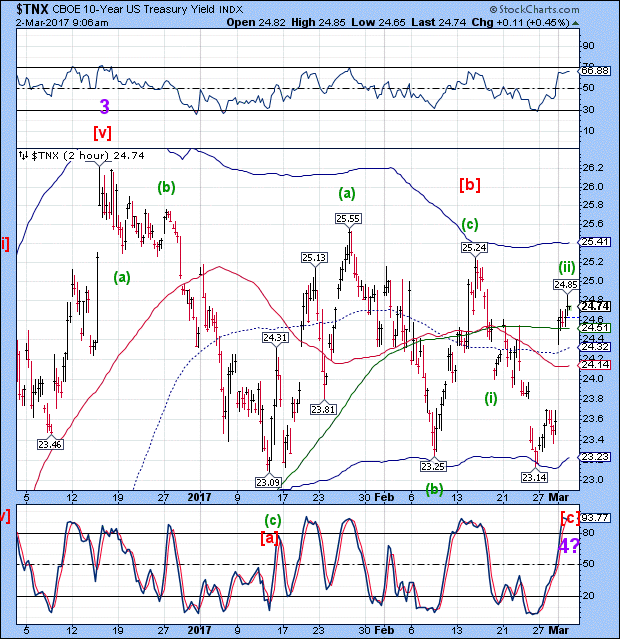Click the 2017 label on the main chart axis
Image resolution: width=620 pixels, height=639 pixels.
[x=199, y=497]
